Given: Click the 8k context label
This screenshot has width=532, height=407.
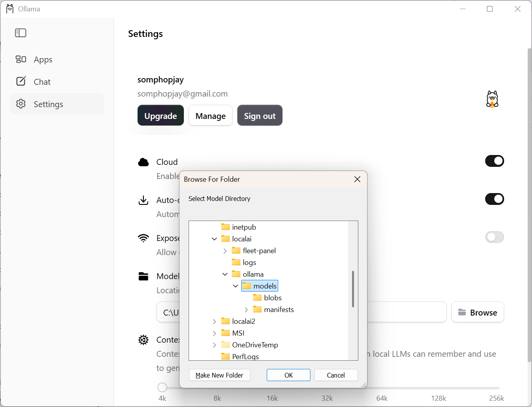Looking at the screenshot, I should click(x=217, y=398).
